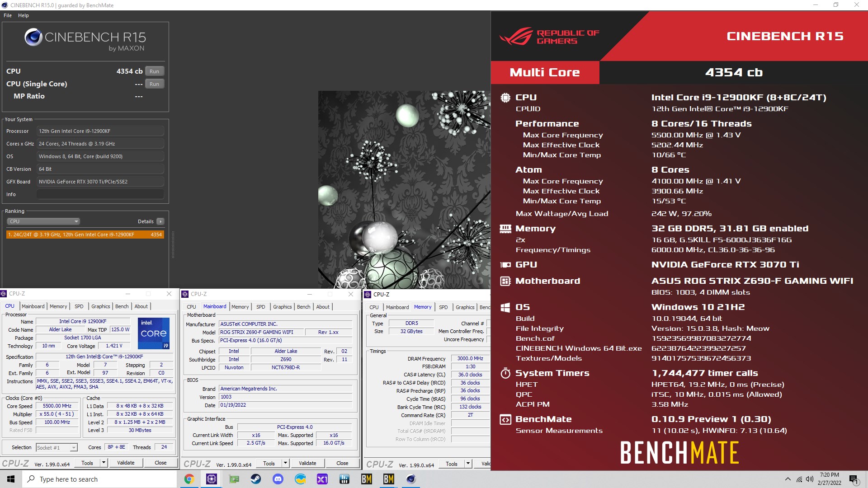Click Validate in second CPU-Z window
This screenshot has width=868, height=488.
[307, 464]
